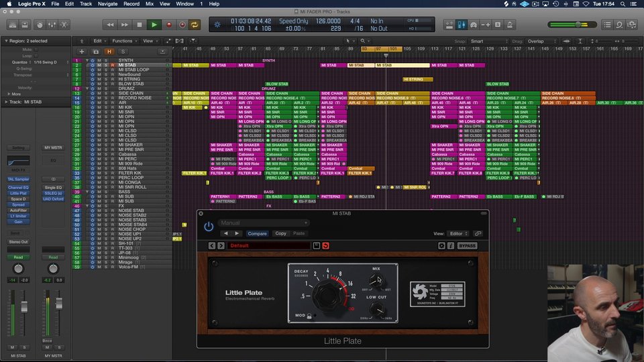Viewport: 644px width, 362px height.
Task: Open the Help menu
Action: 214,4
